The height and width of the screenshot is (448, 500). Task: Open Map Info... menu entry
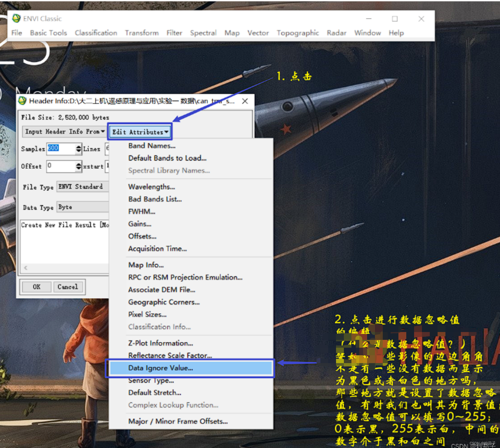pos(146,265)
